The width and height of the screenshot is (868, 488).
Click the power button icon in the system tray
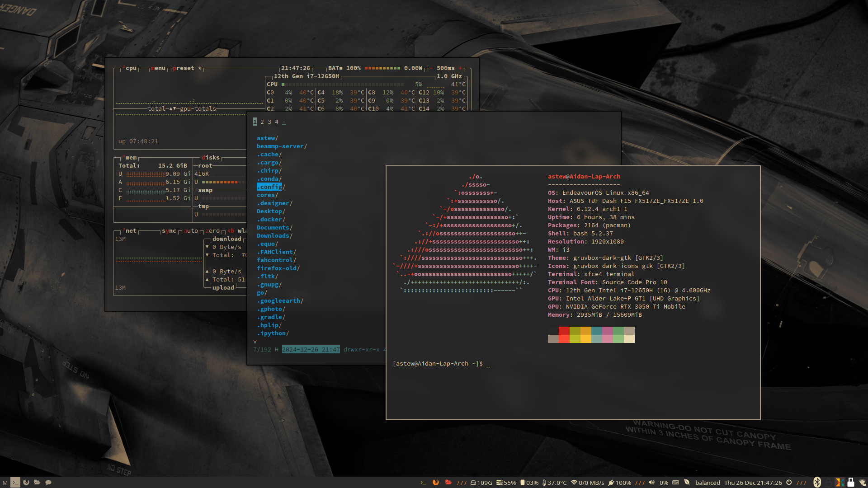pos(789,482)
